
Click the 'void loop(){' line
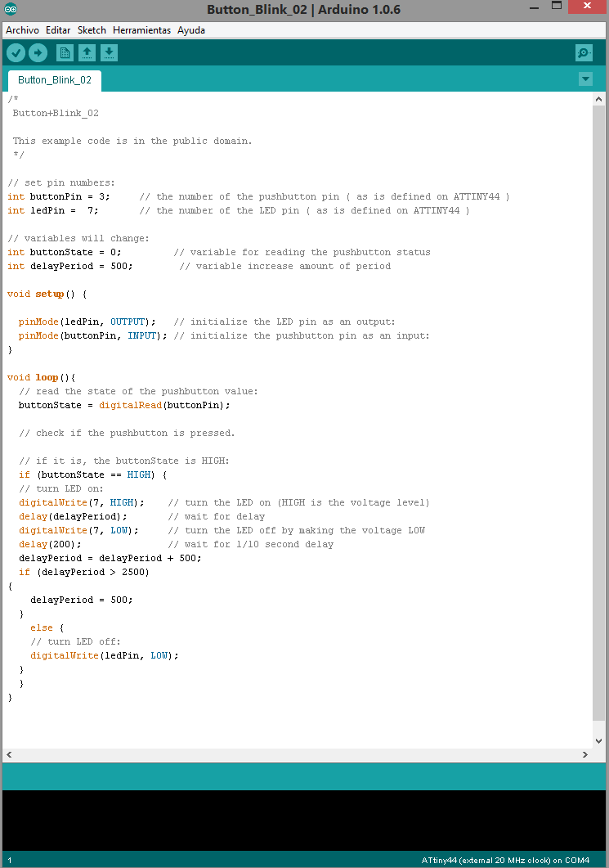42,377
